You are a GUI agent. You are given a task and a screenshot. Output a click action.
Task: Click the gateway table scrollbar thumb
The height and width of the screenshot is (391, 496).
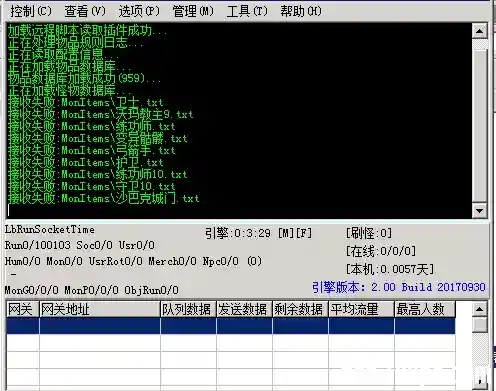click(x=480, y=325)
